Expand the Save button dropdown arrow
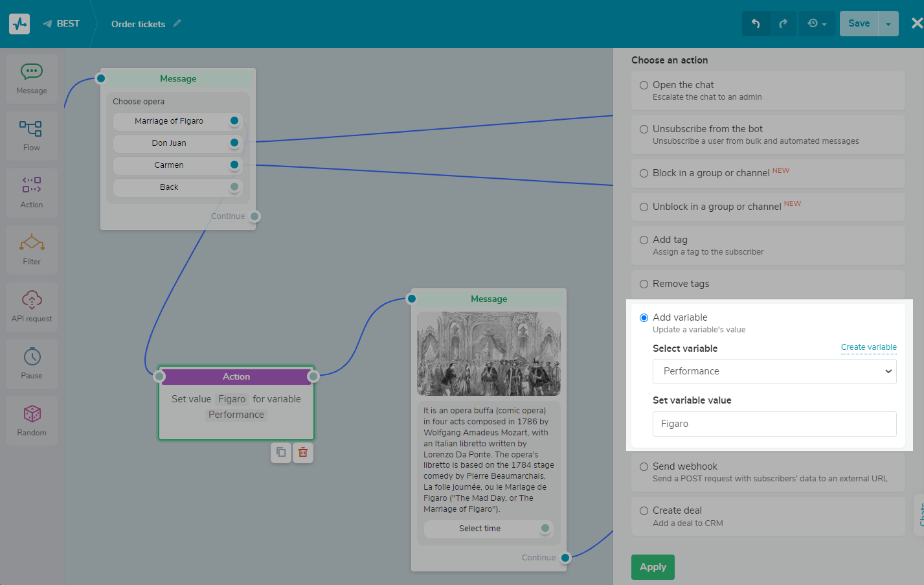Viewport: 924px width, 585px height. point(888,24)
